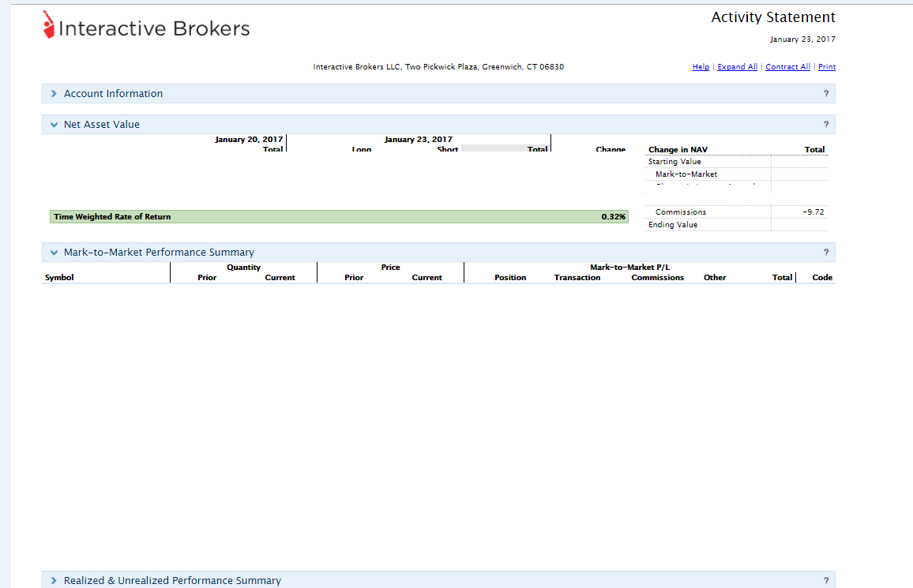Expand Realized & Unrealized Performance Summary

tap(54, 580)
